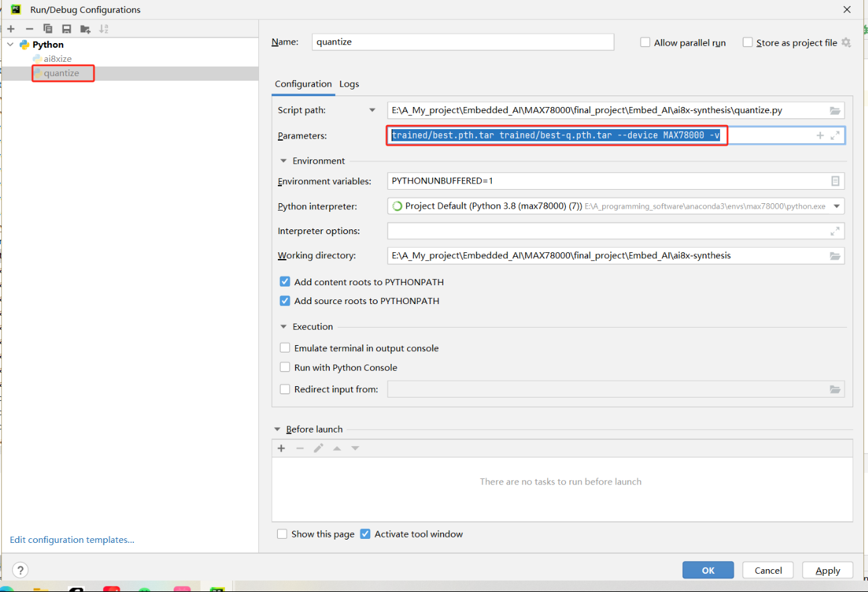This screenshot has width=868, height=592.
Task: Enable Allow parallel run checkbox
Action: coord(645,42)
